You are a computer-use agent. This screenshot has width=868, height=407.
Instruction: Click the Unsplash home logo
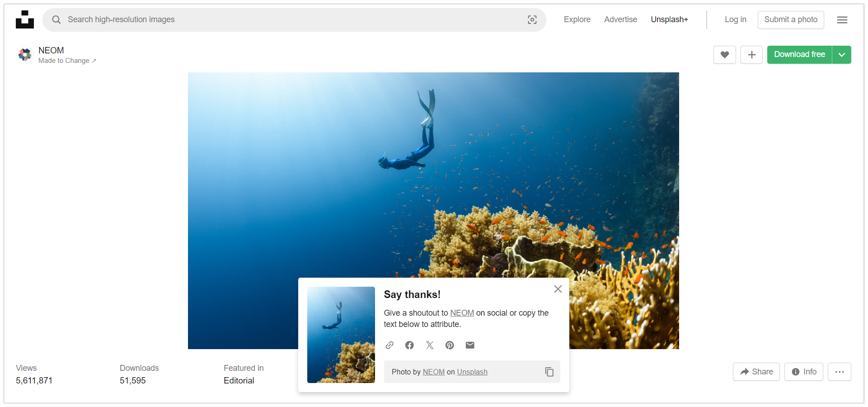pos(25,19)
